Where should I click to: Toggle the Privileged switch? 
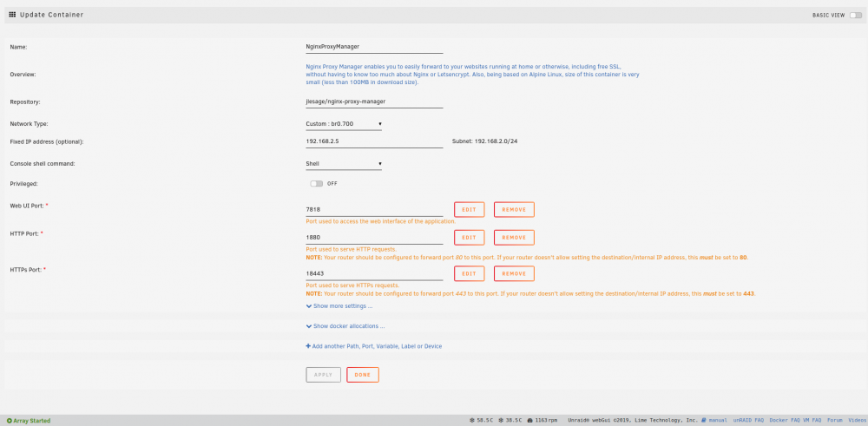tap(316, 184)
